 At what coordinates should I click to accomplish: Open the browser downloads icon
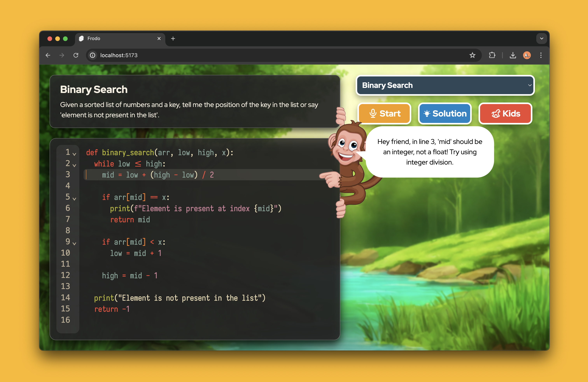coord(513,55)
